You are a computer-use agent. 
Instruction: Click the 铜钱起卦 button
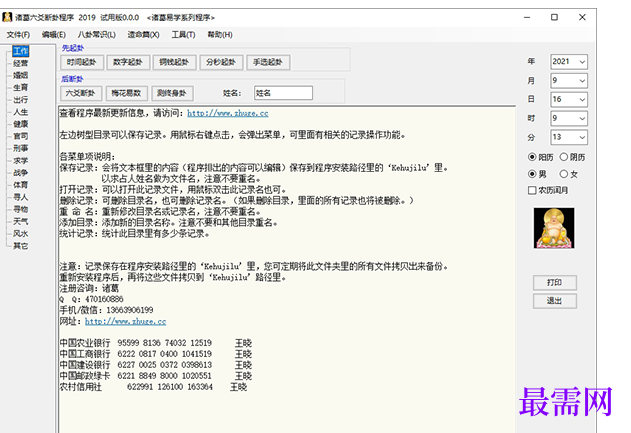tap(174, 62)
